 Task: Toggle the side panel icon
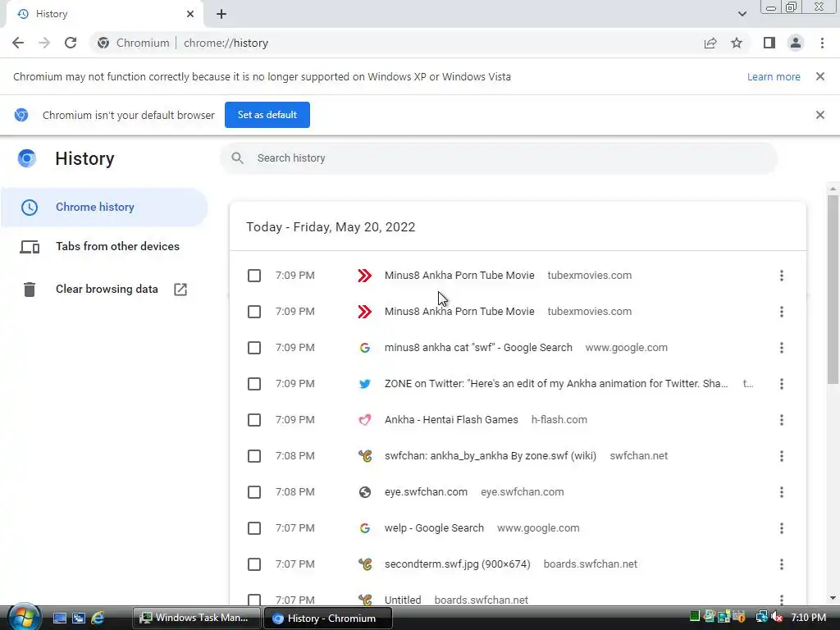[769, 43]
